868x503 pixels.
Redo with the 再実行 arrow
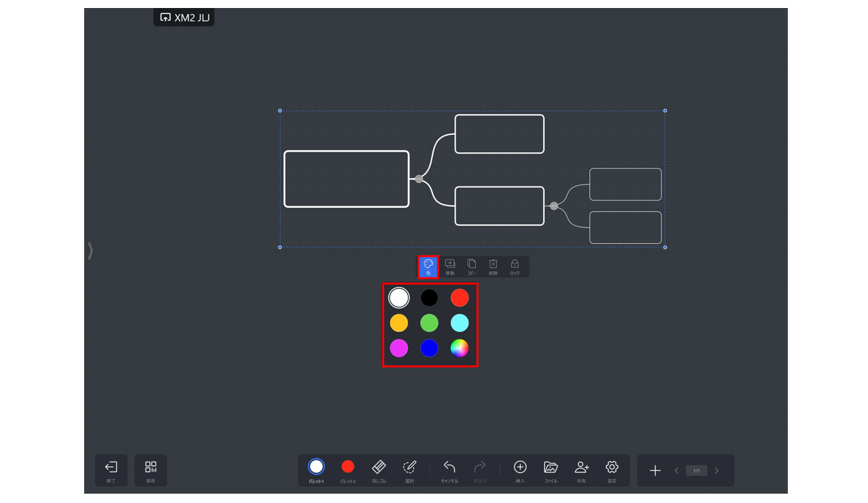click(x=480, y=471)
